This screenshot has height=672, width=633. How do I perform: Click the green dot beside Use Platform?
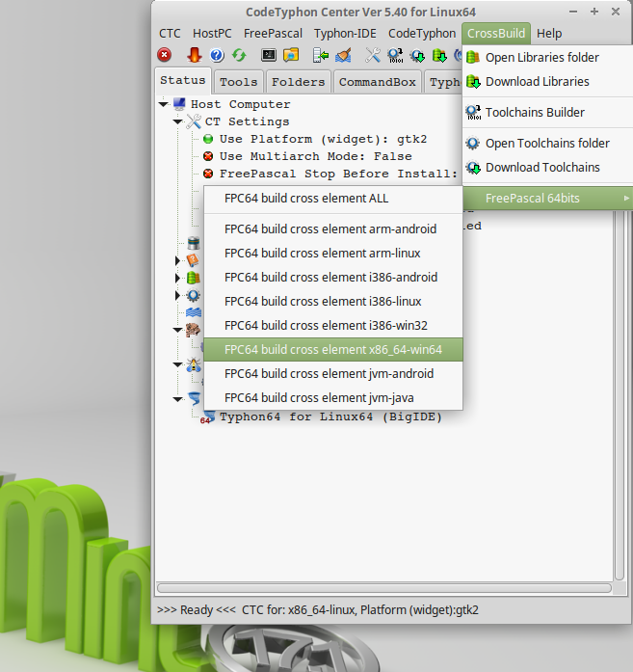[208, 139]
